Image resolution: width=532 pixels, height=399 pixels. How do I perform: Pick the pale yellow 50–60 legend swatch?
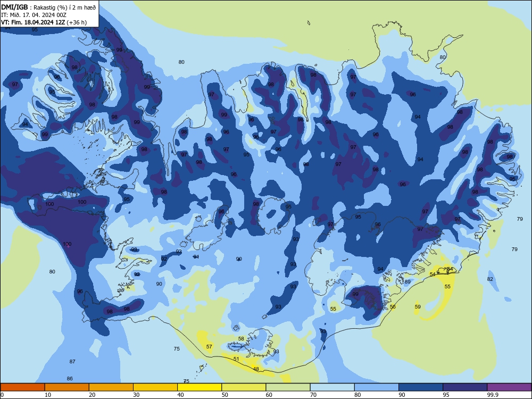coord(244,387)
